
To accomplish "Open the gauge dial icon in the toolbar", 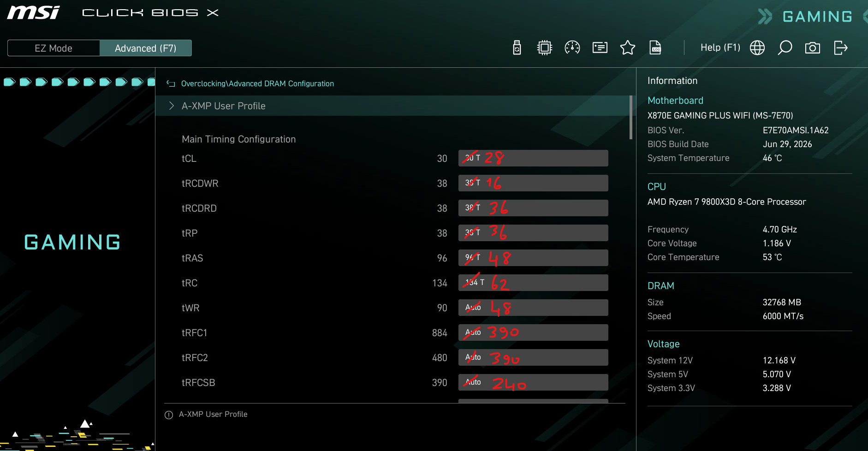I will [572, 47].
